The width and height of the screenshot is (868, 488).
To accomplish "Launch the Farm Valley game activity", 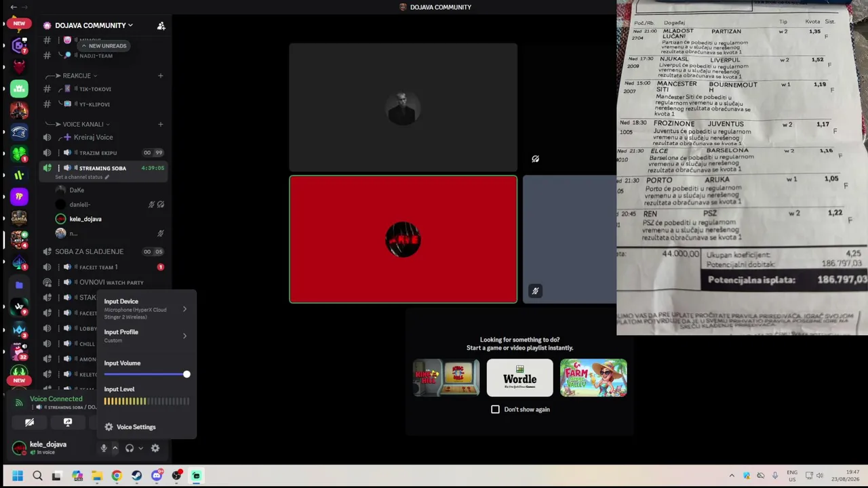I will 593,378.
